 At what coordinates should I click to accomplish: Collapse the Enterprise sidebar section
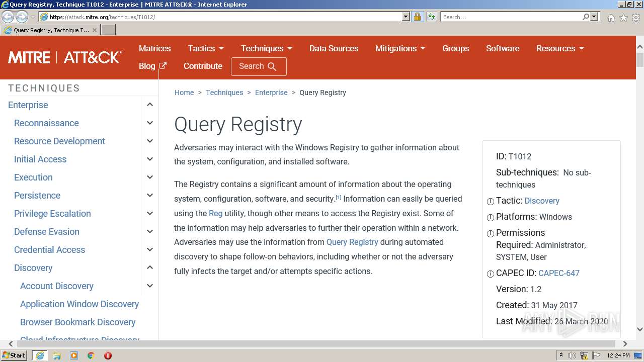click(149, 105)
